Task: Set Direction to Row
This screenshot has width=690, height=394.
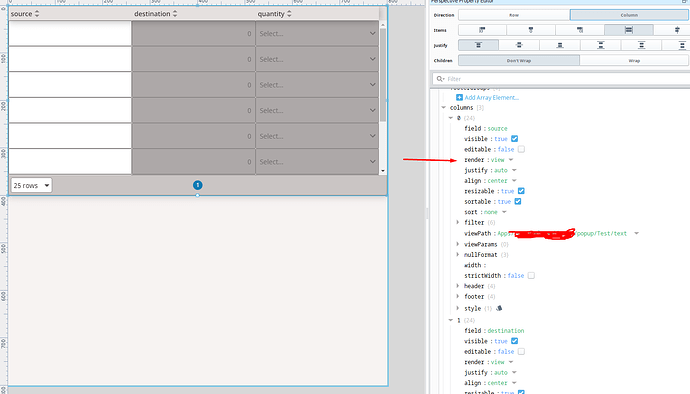Action: tap(514, 15)
